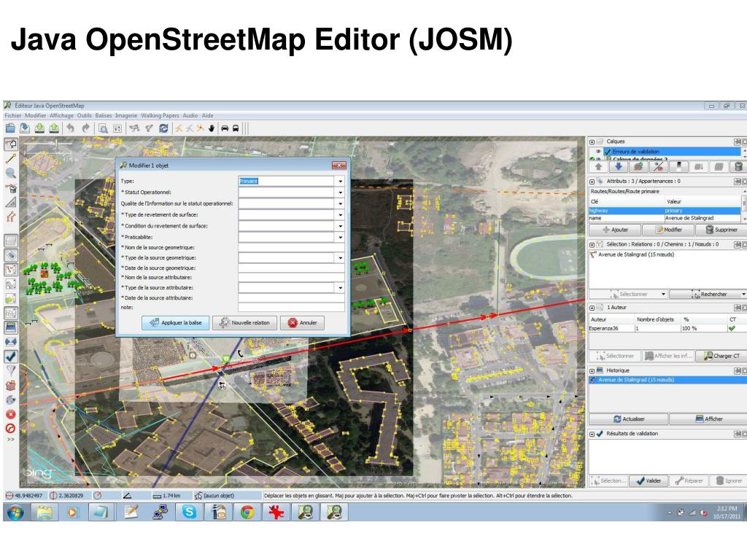Click the undo arrow in toolbar
The width and height of the screenshot is (747, 560).
(71, 128)
